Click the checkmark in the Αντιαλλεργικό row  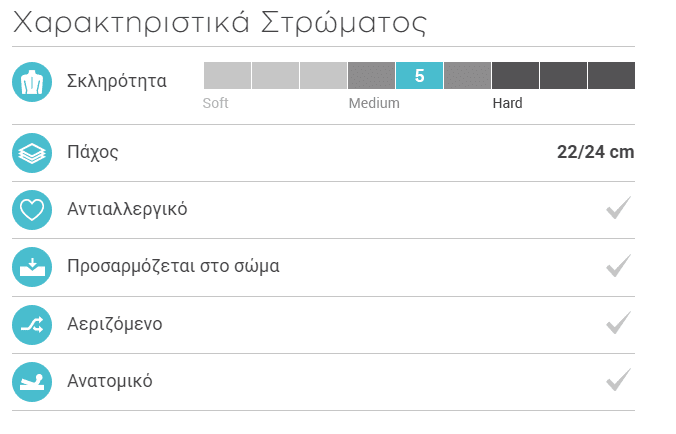click(619, 209)
